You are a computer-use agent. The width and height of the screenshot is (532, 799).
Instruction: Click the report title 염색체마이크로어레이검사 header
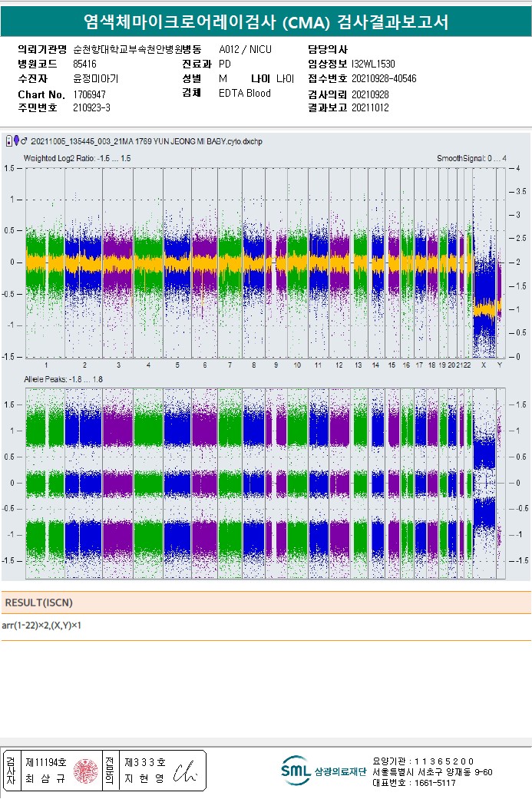266,22
